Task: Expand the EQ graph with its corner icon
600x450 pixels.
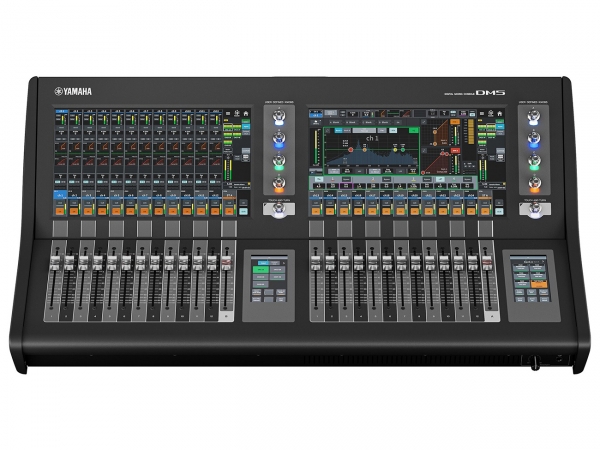Action: point(328,130)
